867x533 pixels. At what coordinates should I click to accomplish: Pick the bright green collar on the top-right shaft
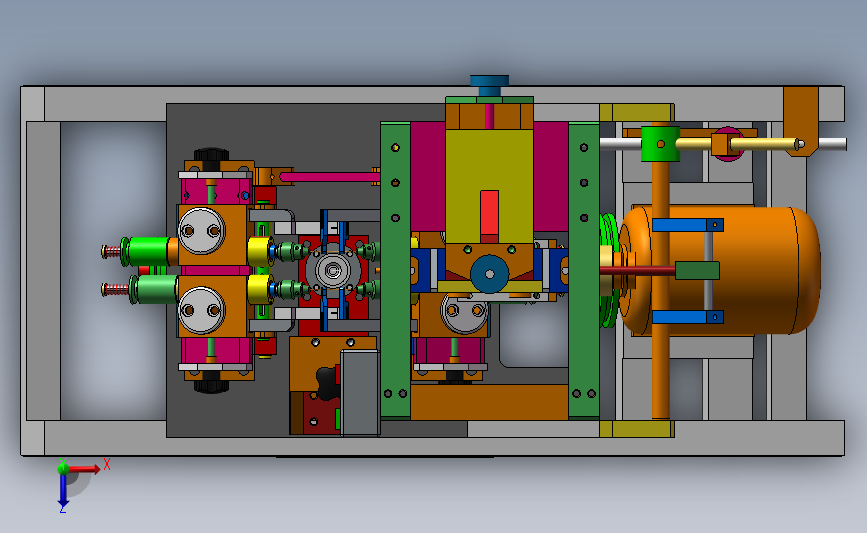click(660, 144)
